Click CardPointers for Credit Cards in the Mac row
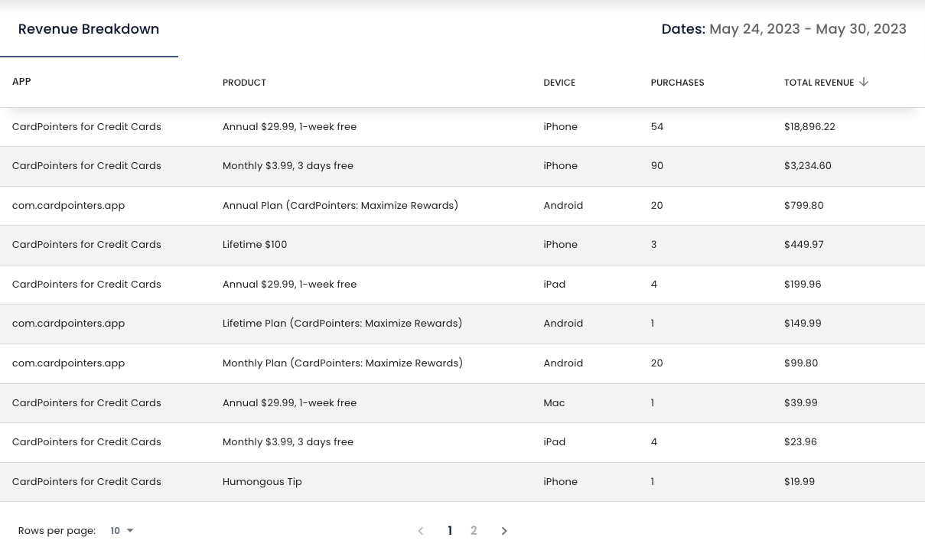925x560 pixels. (x=86, y=403)
